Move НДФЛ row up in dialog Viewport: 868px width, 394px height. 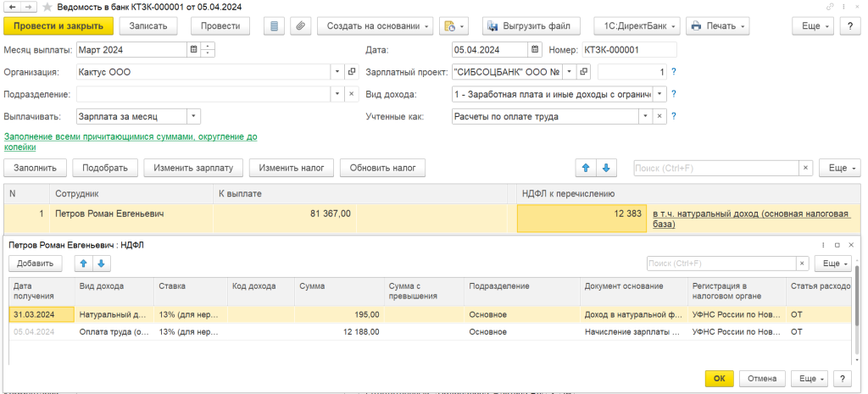coord(84,264)
